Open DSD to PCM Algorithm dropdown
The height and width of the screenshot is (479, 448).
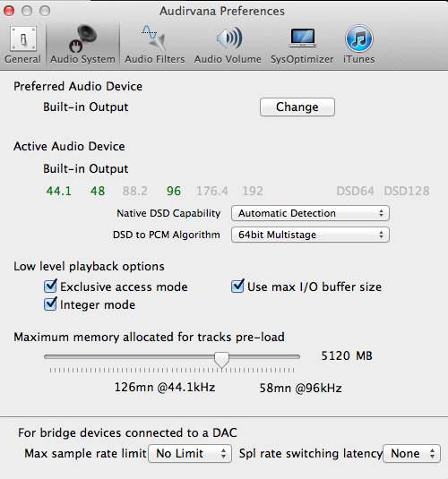[x=310, y=235]
